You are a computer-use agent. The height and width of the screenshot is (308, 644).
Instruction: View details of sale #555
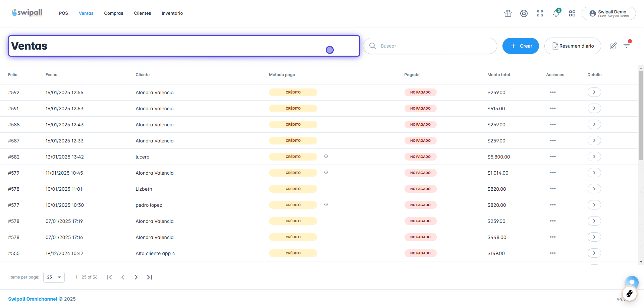pos(594,253)
